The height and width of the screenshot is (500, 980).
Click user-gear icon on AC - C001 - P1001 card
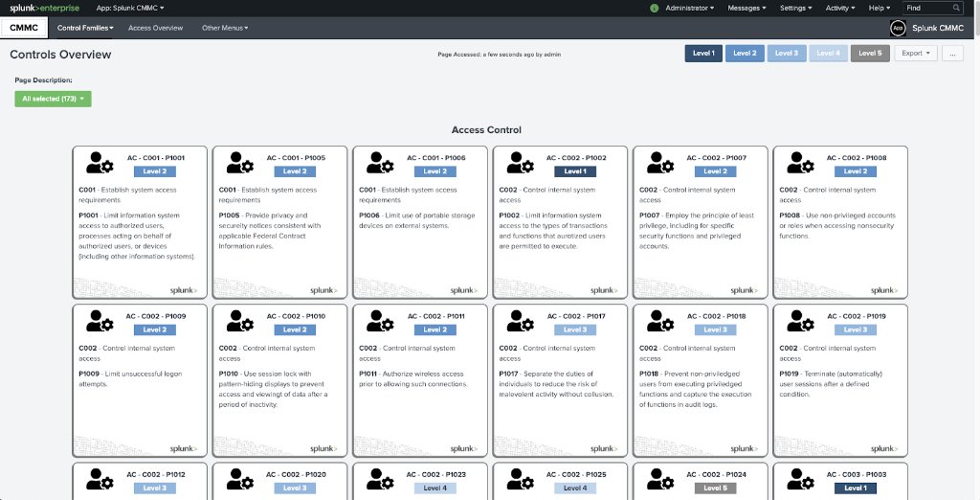tap(100, 163)
